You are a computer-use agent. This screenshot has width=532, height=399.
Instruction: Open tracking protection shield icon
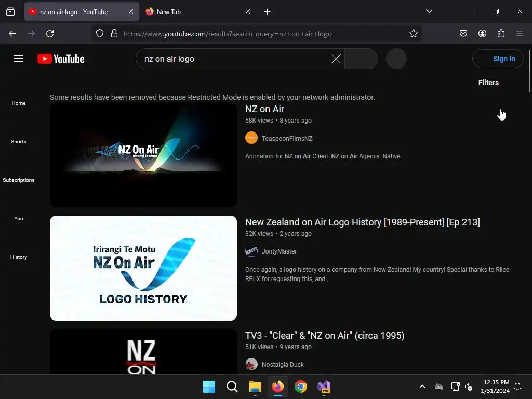pyautogui.click(x=99, y=34)
